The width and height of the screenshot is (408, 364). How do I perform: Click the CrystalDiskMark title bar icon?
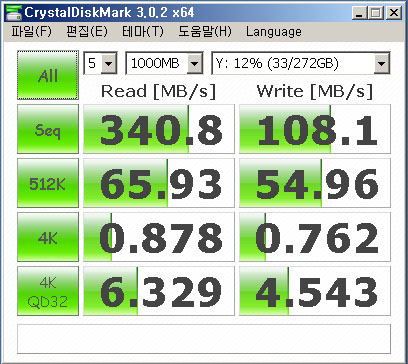pos(14,13)
